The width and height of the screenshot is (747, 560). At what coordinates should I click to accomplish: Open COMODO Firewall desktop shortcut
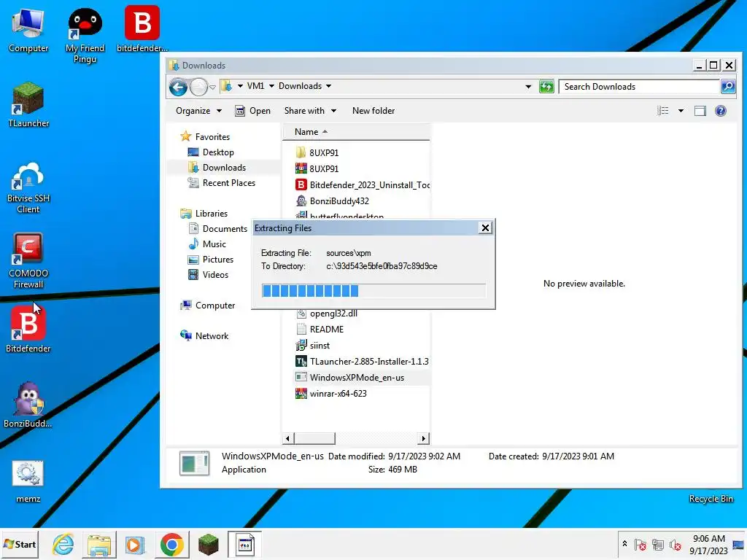tap(28, 261)
